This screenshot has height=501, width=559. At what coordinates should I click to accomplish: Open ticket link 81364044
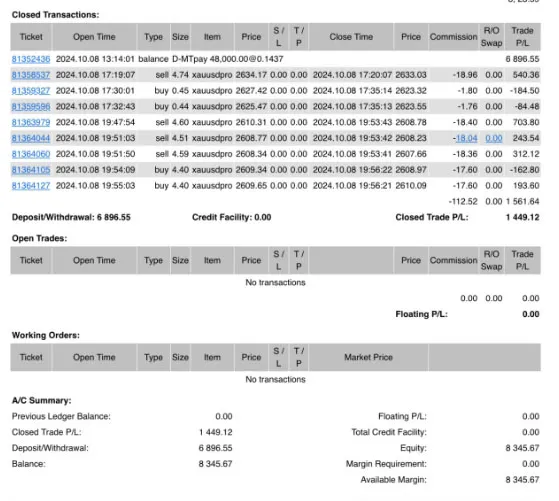click(x=31, y=138)
